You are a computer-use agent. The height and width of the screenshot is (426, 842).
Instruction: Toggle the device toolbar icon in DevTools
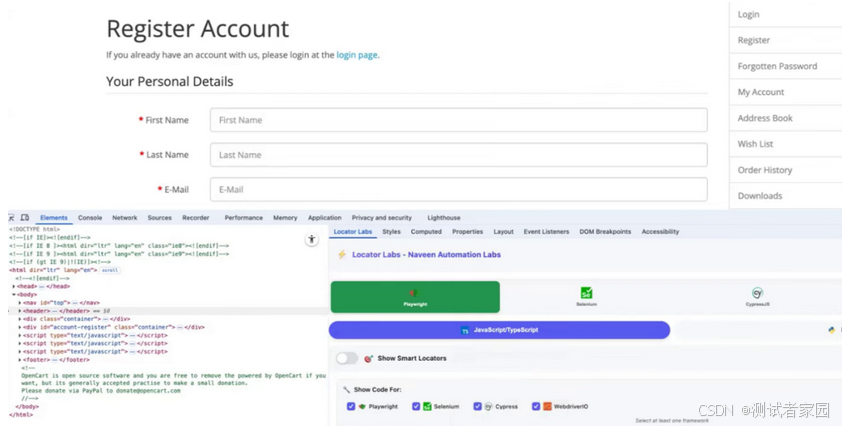tap(25, 218)
